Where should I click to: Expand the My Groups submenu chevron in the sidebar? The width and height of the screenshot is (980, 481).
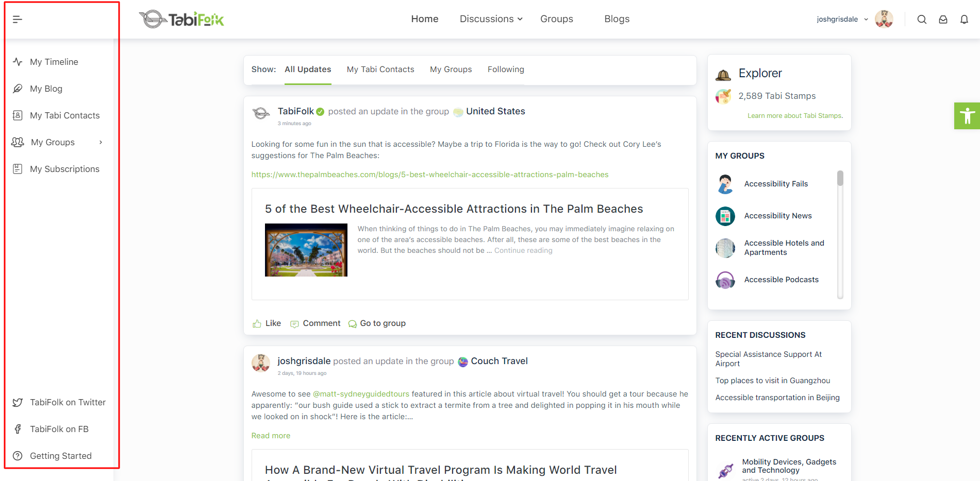(x=101, y=142)
